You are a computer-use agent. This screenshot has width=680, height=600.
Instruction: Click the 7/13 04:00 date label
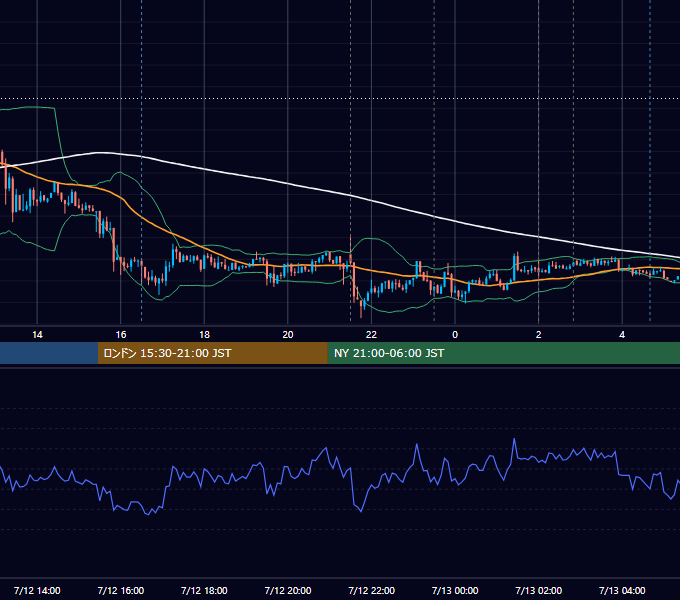click(622, 590)
